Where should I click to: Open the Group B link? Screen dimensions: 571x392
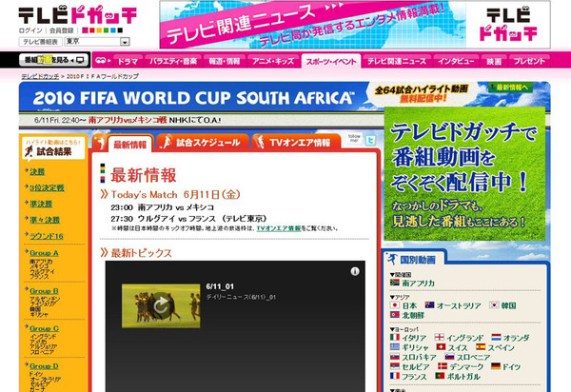(44, 291)
